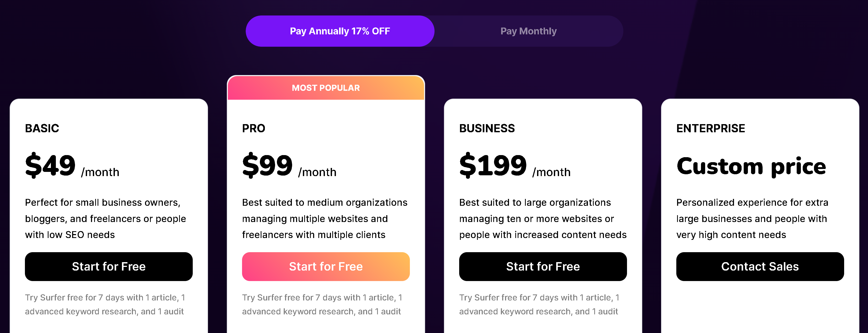
Task: Start for Free on the Business plan
Action: pyautogui.click(x=543, y=267)
